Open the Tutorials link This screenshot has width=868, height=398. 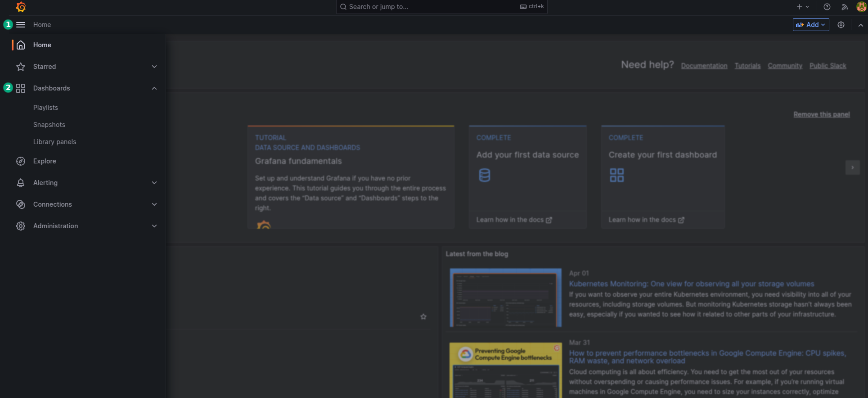(747, 66)
